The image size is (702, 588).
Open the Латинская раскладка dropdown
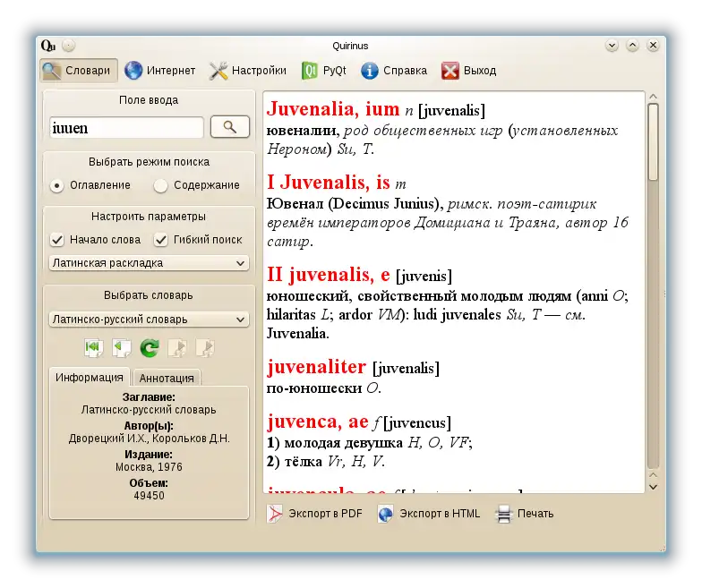(x=149, y=263)
